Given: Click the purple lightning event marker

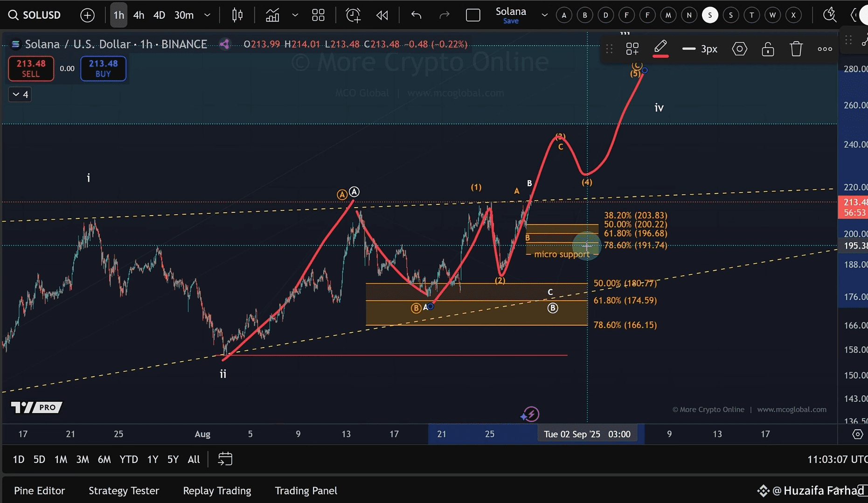Looking at the screenshot, I should pos(530,414).
